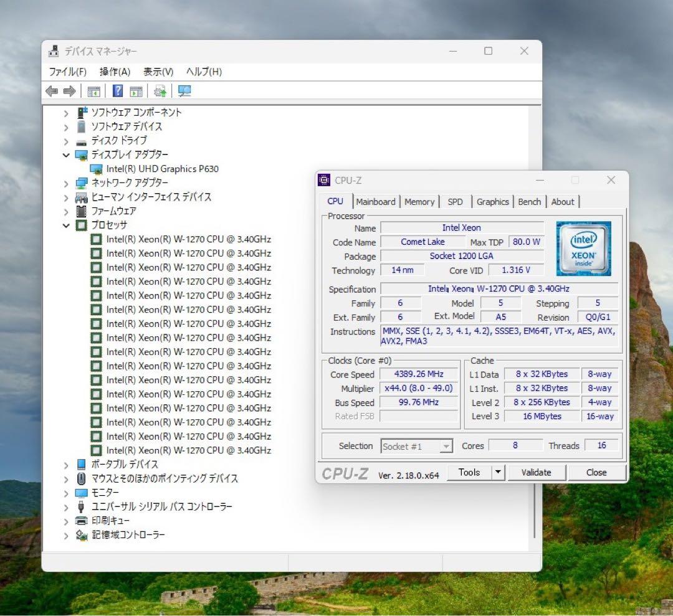The image size is (673, 616).
Task: Click the printer icon for 印刷キュー
Action: 82,521
